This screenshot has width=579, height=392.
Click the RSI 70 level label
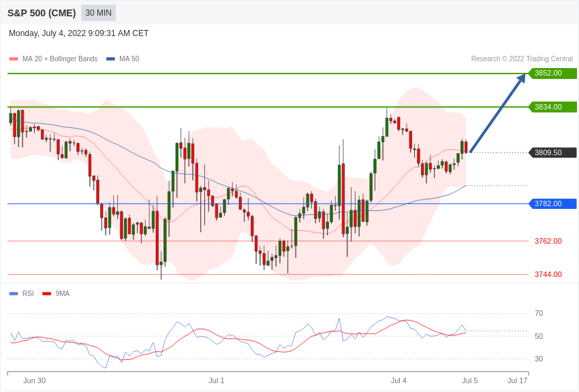[539, 314]
